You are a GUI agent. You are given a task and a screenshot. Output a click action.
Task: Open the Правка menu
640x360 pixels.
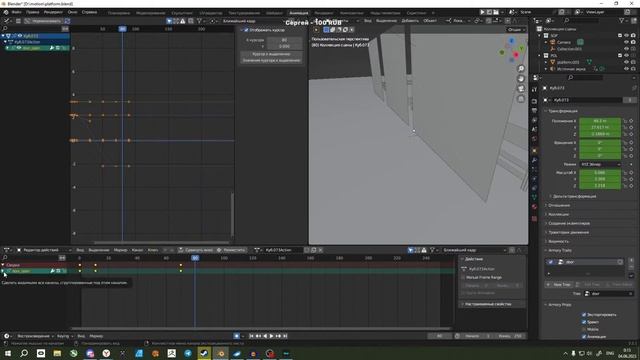tap(33, 12)
